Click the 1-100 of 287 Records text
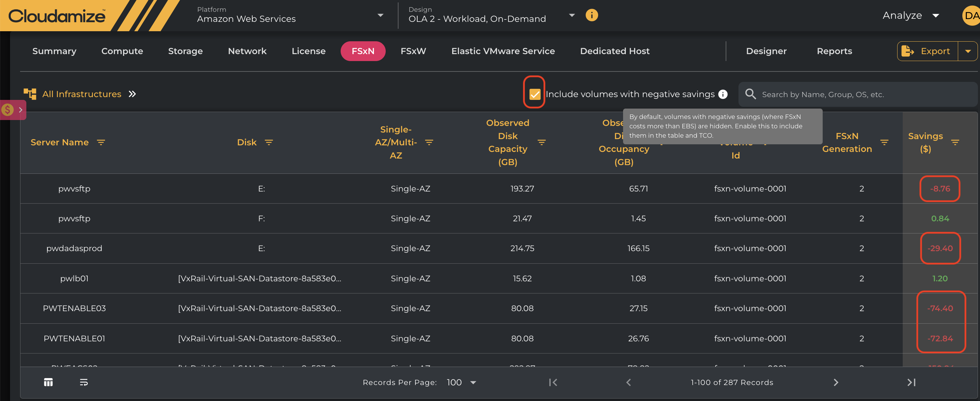The height and width of the screenshot is (401, 980). point(732,382)
